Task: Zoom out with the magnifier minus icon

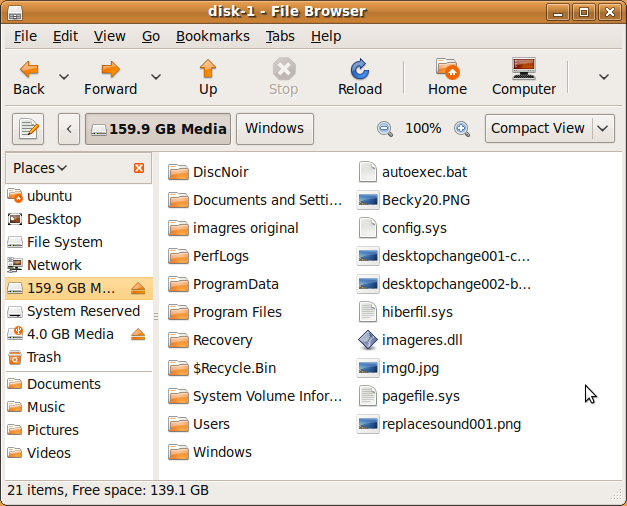Action: (385, 129)
